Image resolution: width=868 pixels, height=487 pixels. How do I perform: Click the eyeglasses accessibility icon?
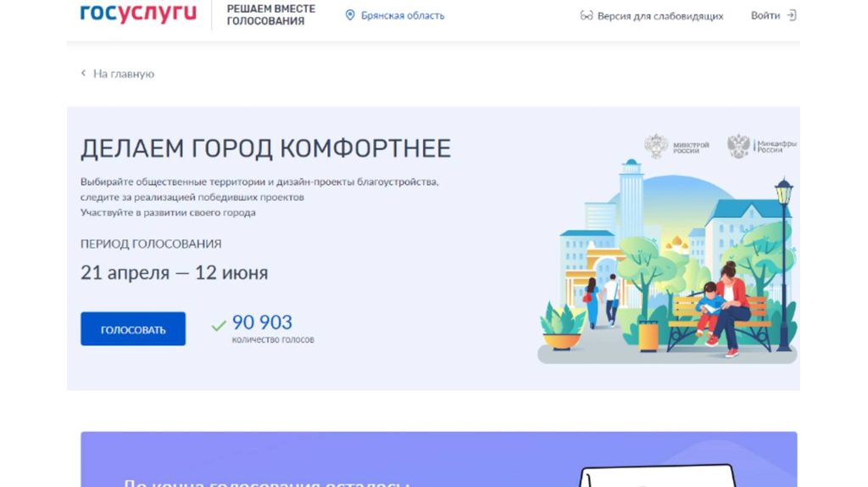pos(587,15)
